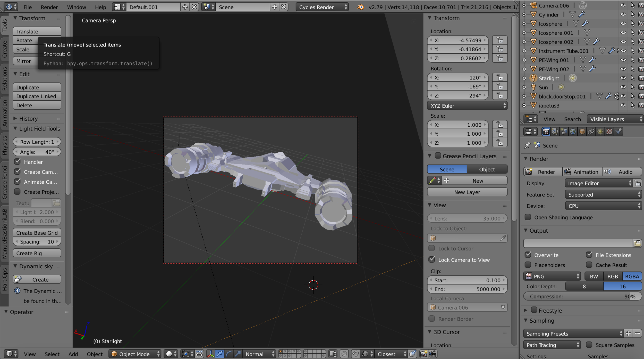Select the rotate manipulator arc icon
This screenshot has height=359, width=644.
point(229,354)
